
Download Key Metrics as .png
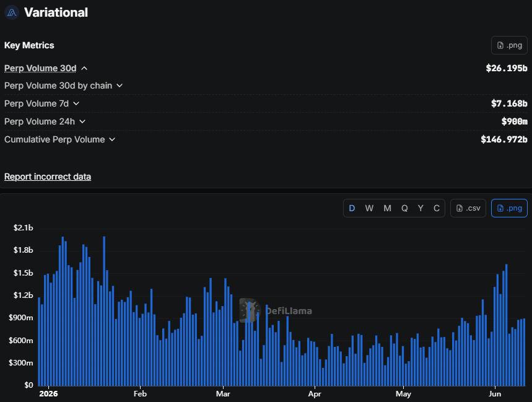tap(509, 45)
